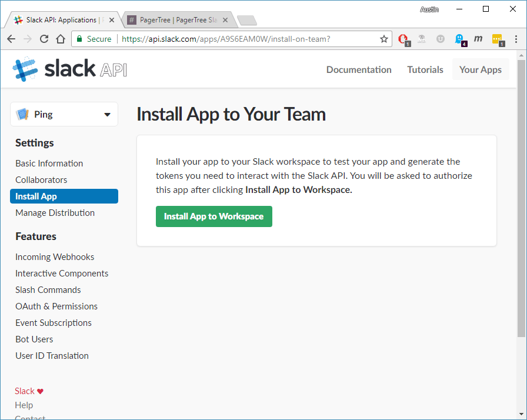527x420 pixels.
Task: Open User ID Translation page
Action: pos(52,355)
